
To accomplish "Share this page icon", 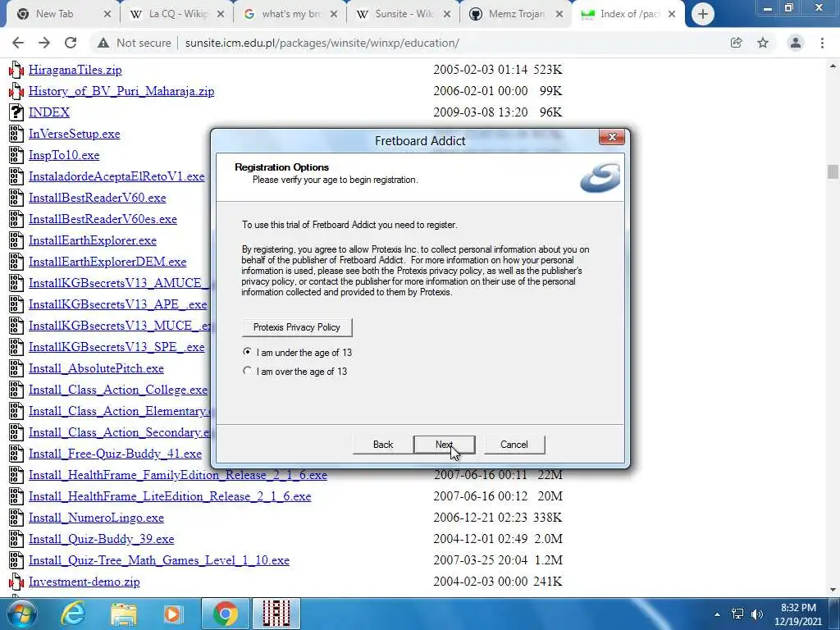I will pyautogui.click(x=737, y=43).
